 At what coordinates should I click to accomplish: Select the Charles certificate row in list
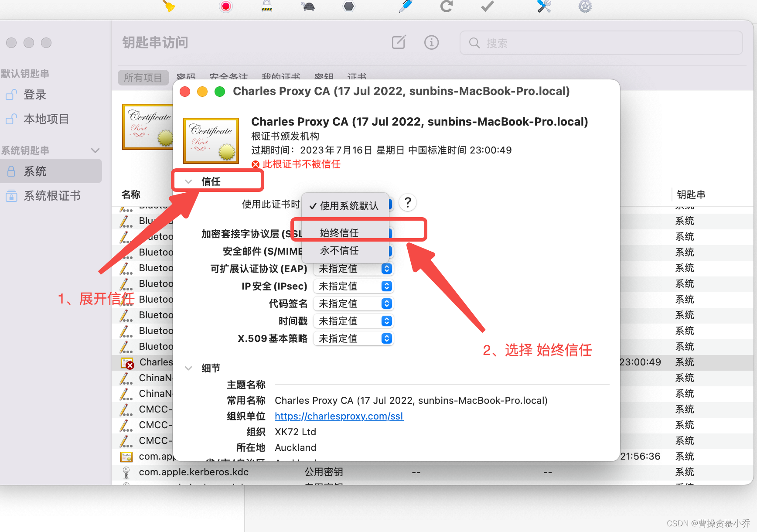click(433, 362)
